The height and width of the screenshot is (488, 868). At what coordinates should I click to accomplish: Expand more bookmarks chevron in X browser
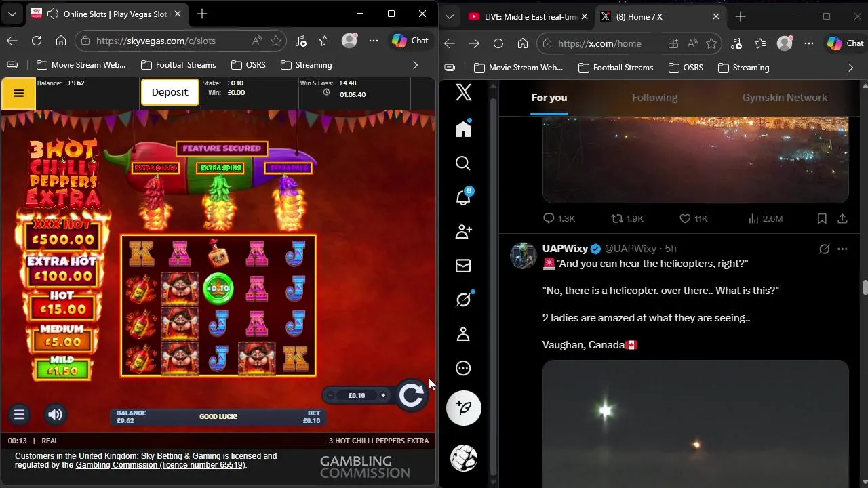click(x=850, y=68)
